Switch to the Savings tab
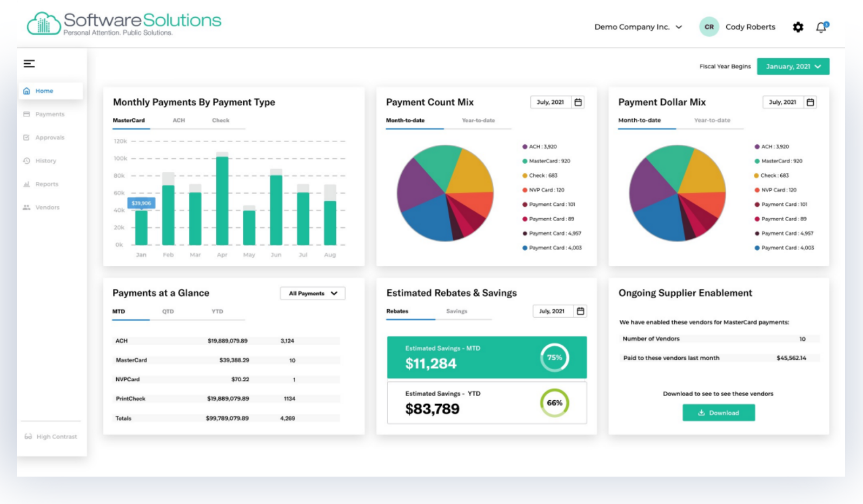The height and width of the screenshot is (504, 863). 457,311
